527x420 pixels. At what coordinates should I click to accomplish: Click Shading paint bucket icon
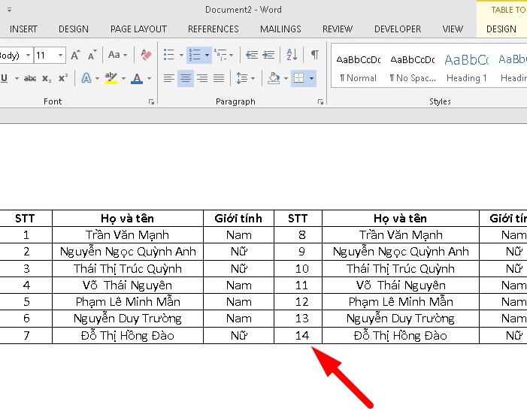click(x=274, y=79)
